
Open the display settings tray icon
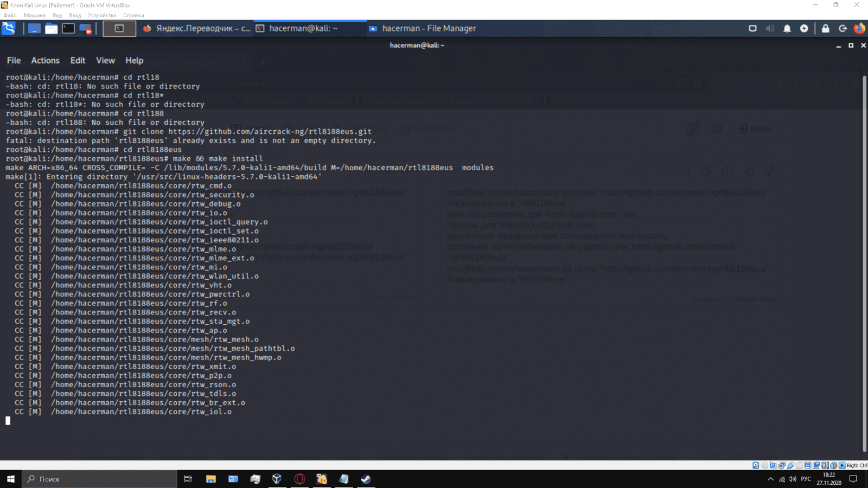[x=752, y=28]
